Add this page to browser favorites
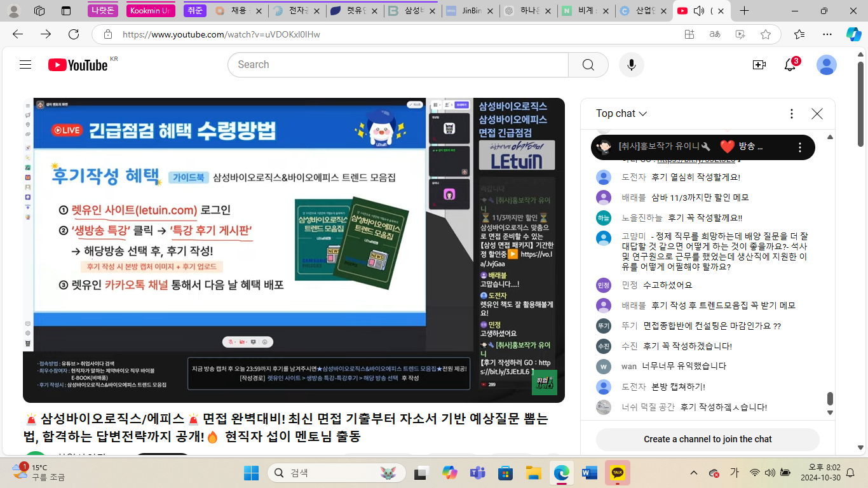 pyautogui.click(x=766, y=34)
